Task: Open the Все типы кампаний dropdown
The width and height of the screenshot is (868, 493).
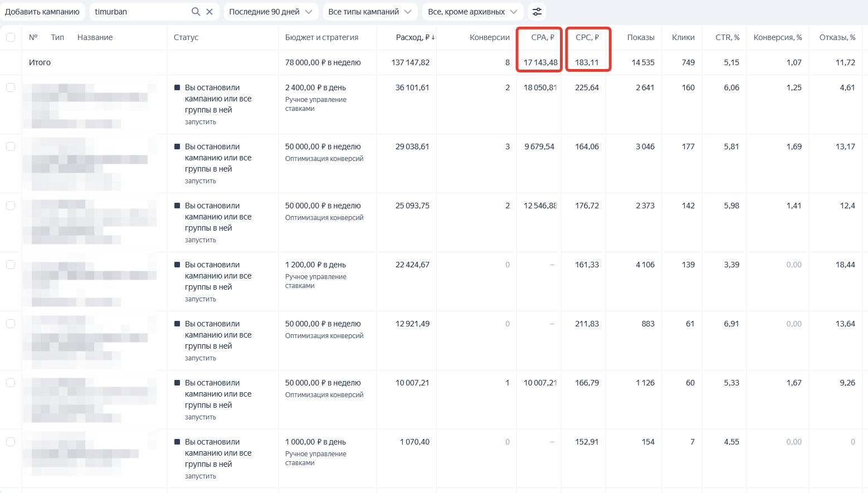Action: (370, 12)
